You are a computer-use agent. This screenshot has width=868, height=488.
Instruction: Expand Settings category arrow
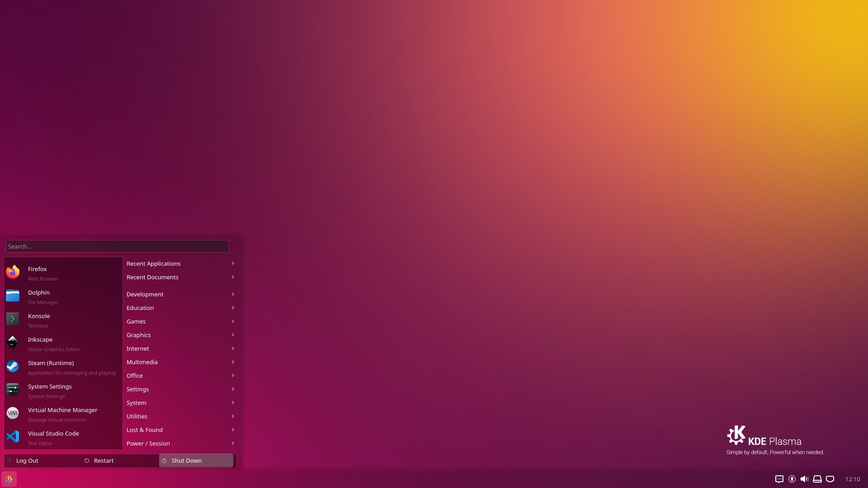point(233,389)
